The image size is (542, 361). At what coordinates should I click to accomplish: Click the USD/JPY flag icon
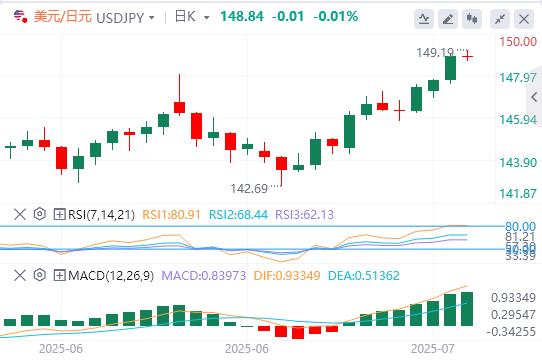click(20, 16)
